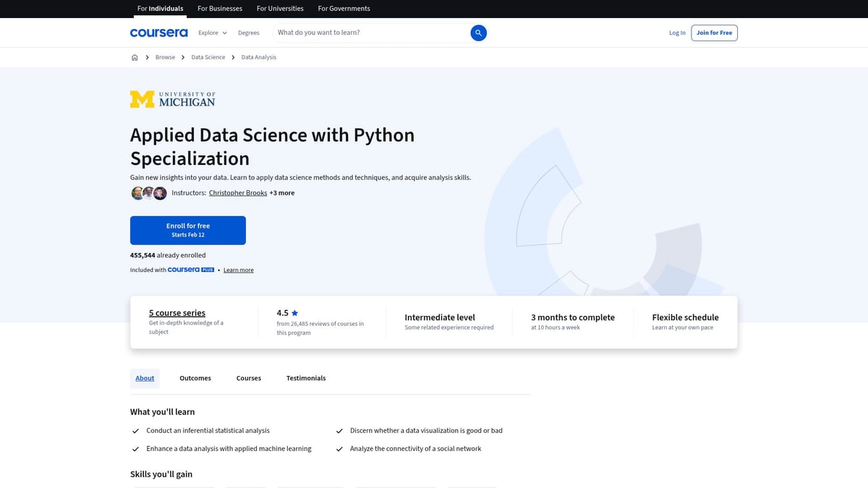
Task: Click 'Discern whether a data visualization is good or bad'
Action: tap(426, 430)
